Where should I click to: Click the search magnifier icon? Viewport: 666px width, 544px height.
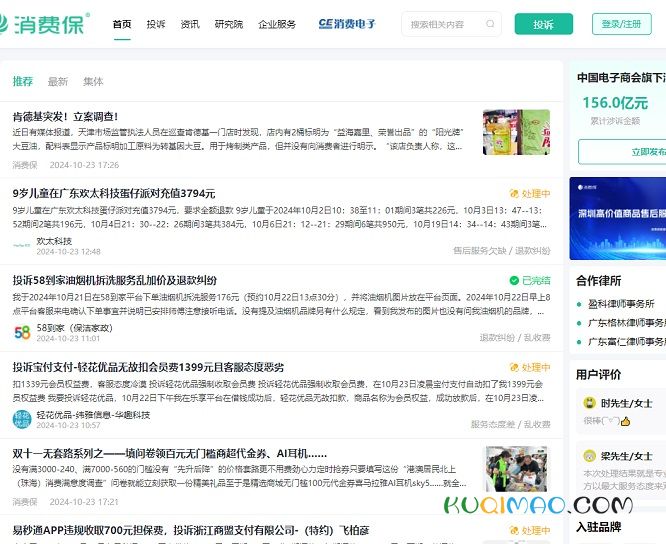pyautogui.click(x=490, y=24)
